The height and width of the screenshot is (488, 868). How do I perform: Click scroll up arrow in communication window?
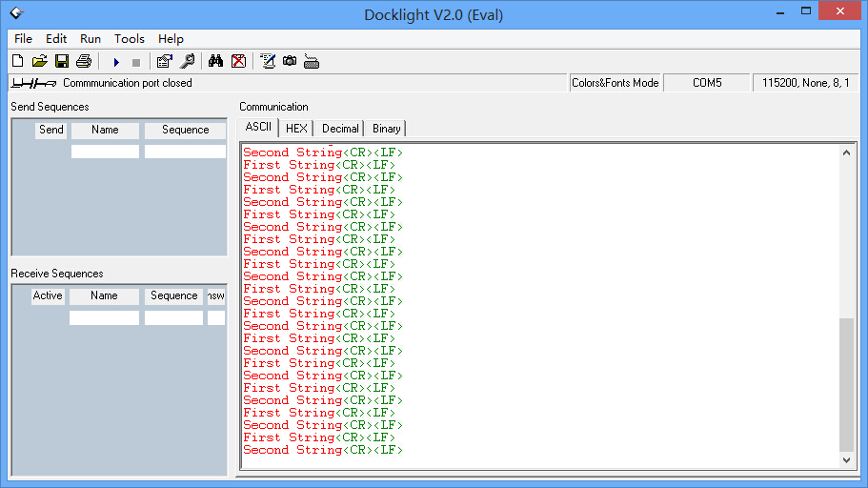846,152
